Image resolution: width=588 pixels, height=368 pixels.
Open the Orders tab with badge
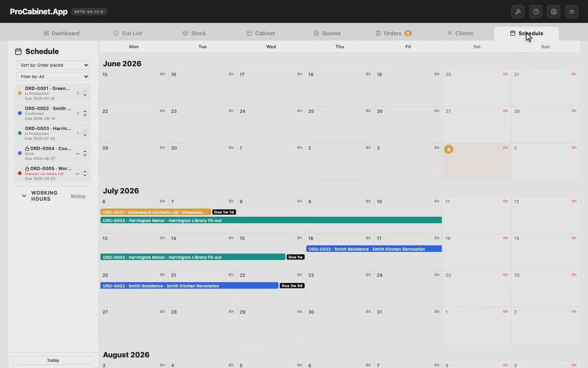coord(394,33)
